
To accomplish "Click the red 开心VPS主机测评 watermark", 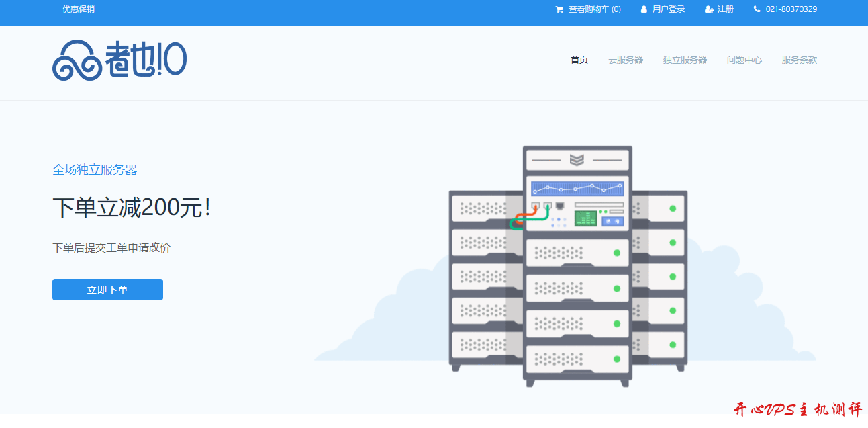I will pyautogui.click(x=797, y=410).
